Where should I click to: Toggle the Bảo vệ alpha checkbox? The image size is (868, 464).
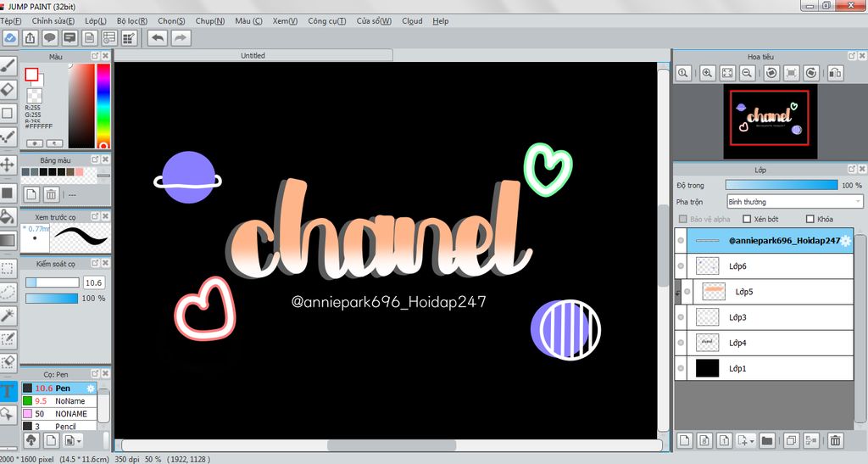tap(682, 219)
